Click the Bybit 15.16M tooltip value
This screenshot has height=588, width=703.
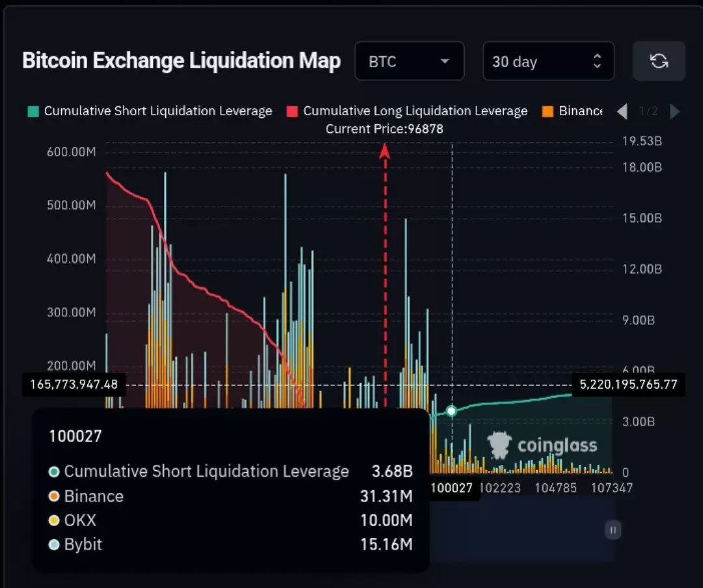(x=387, y=544)
